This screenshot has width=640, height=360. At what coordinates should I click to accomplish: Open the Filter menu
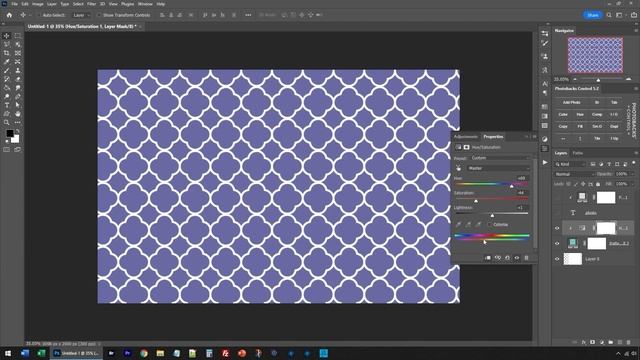[x=91, y=4]
